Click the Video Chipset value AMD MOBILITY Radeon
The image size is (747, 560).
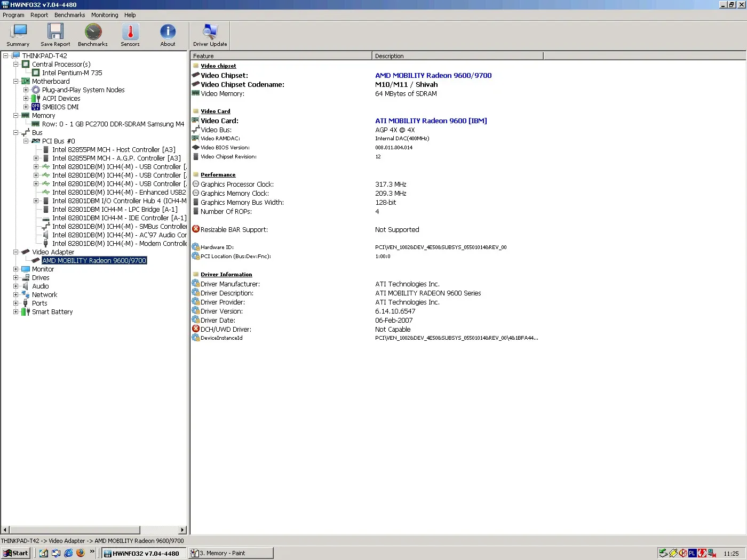click(433, 75)
